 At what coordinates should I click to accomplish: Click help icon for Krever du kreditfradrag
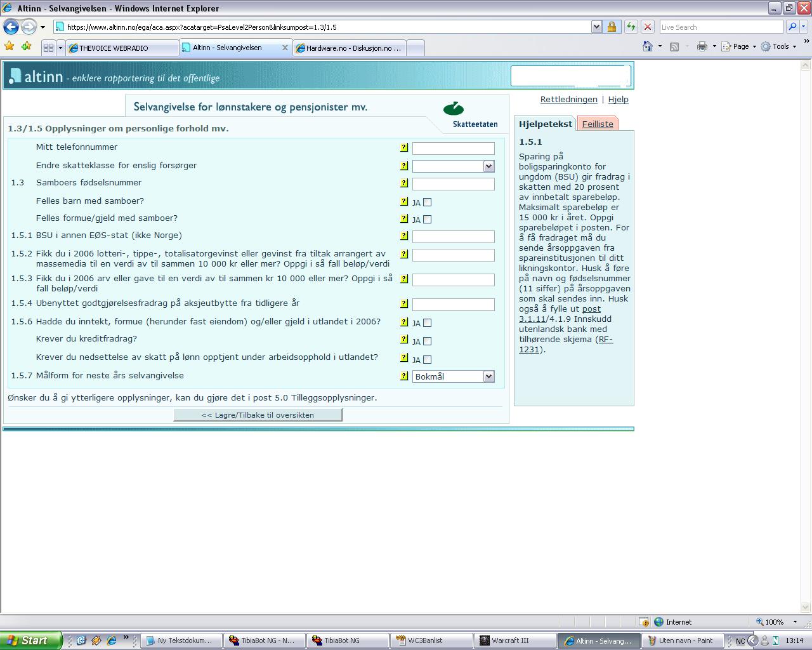(x=403, y=339)
